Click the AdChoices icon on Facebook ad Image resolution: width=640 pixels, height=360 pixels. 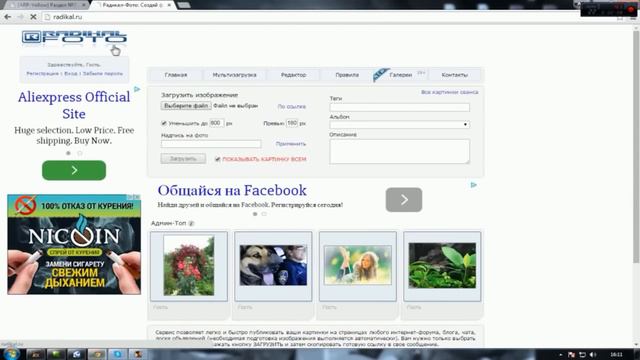473,185
